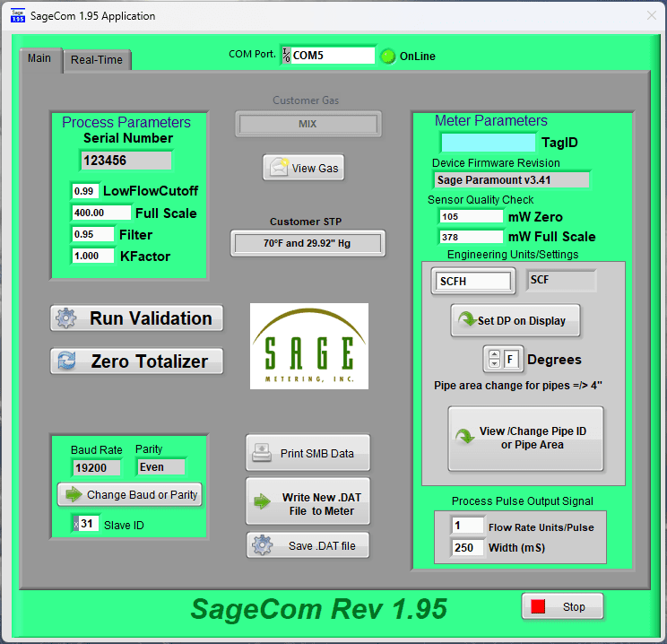Image resolution: width=667 pixels, height=644 pixels.
Task: Click the KFactor field showing 1.000
Action: 92,256
